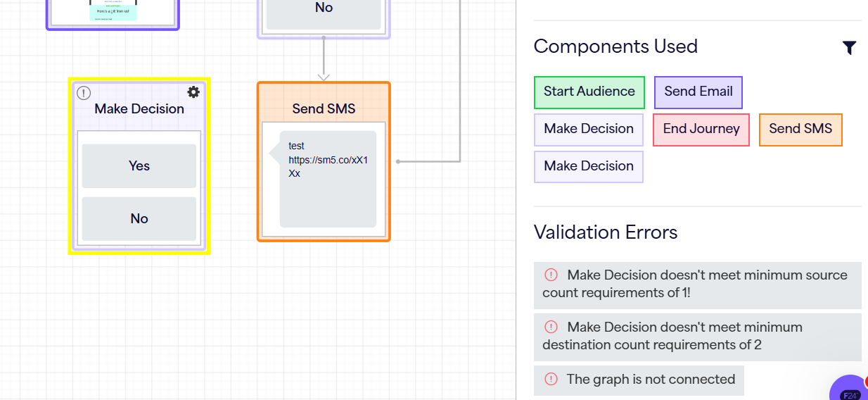The height and width of the screenshot is (400, 868).
Task: Click error icon beside minimum destination count error
Action: (551, 327)
